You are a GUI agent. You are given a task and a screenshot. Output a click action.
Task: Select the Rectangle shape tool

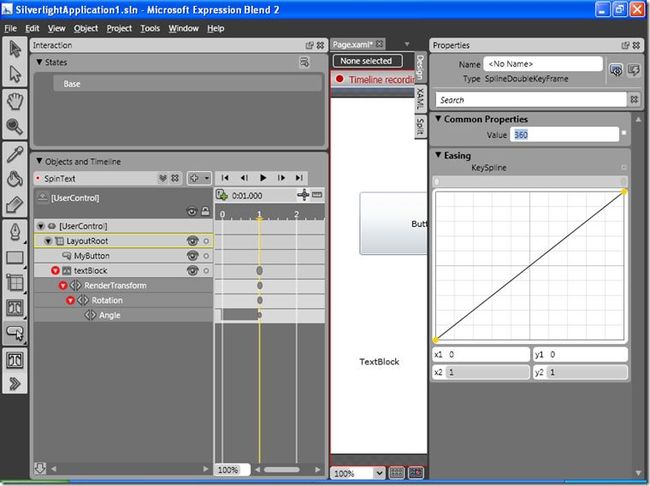tap(15, 258)
